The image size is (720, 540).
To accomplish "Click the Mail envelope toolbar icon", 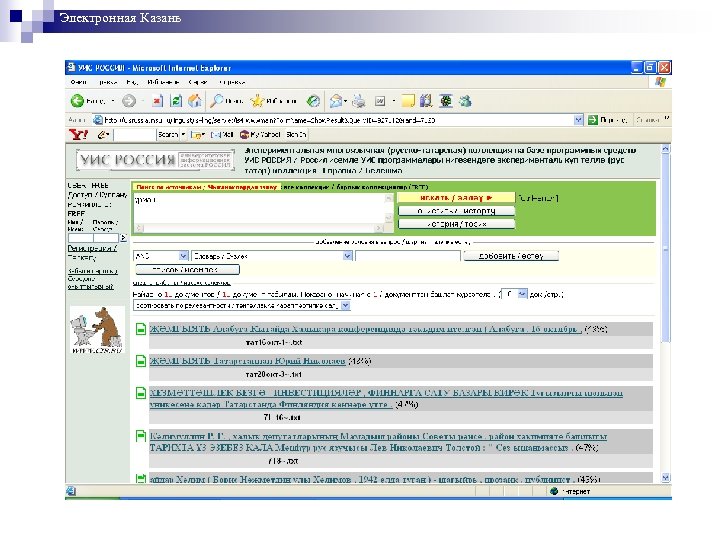I will pos(336,101).
